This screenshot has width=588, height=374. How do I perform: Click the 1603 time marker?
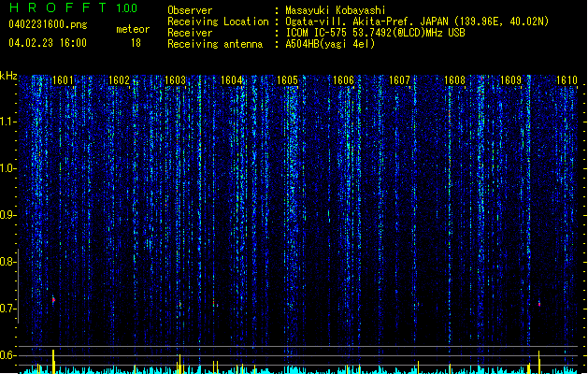175,80
